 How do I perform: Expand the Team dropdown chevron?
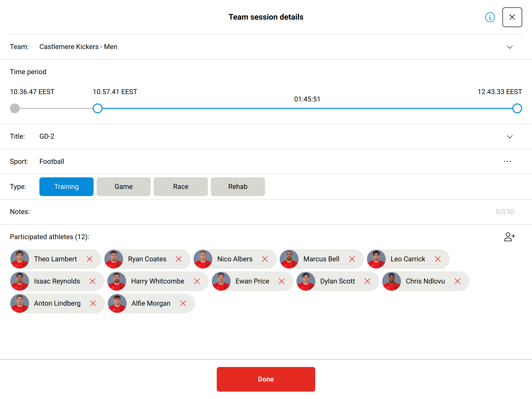point(510,47)
